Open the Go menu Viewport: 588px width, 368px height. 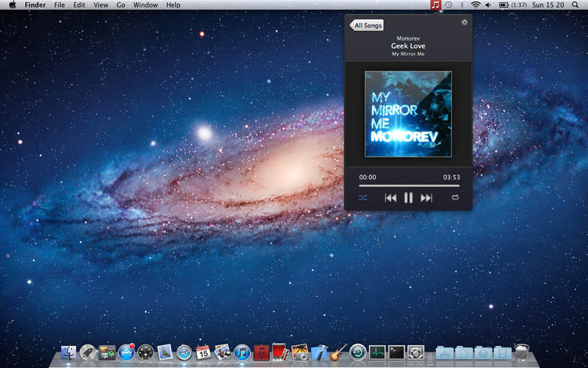click(121, 5)
